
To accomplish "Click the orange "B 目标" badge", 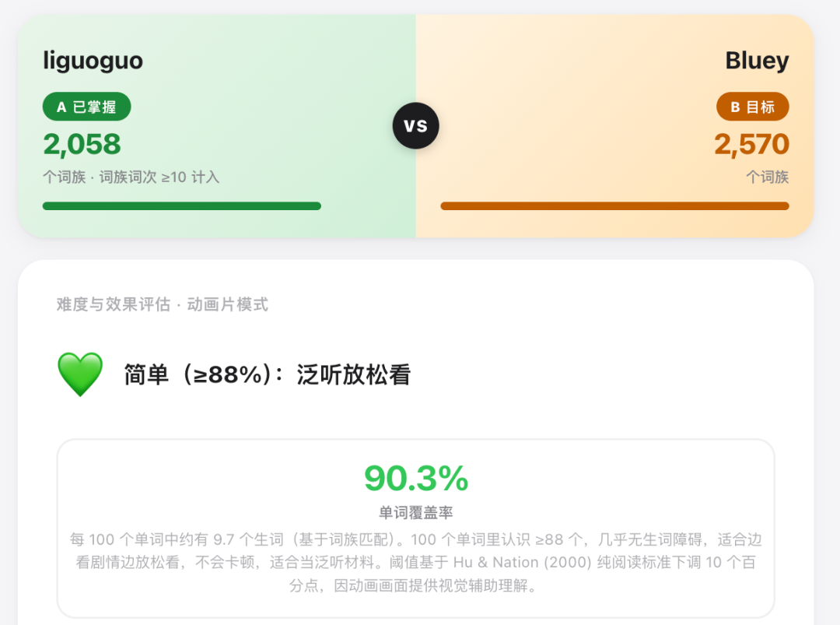I will click(752, 107).
